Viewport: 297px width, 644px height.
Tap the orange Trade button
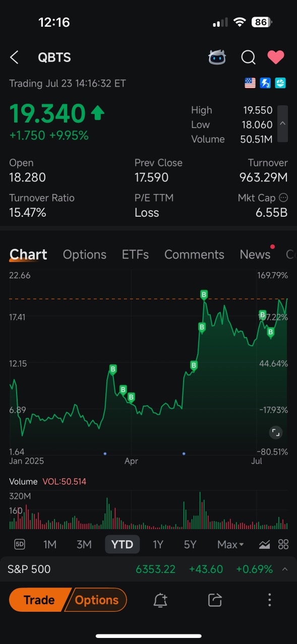[39, 600]
